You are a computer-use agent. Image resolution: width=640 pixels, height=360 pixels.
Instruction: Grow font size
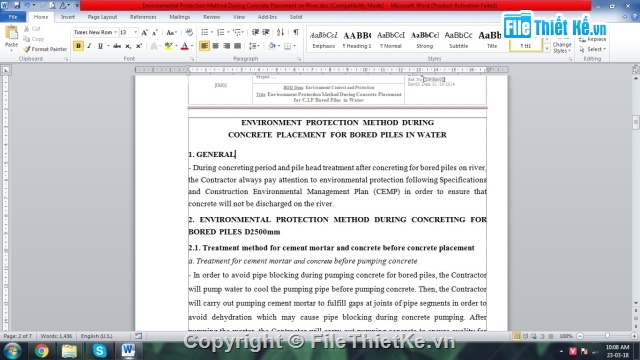tap(144, 32)
